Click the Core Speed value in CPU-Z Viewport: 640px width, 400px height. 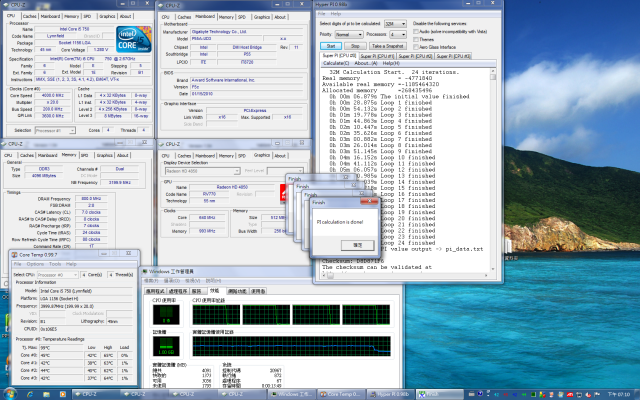pyautogui.click(x=54, y=95)
